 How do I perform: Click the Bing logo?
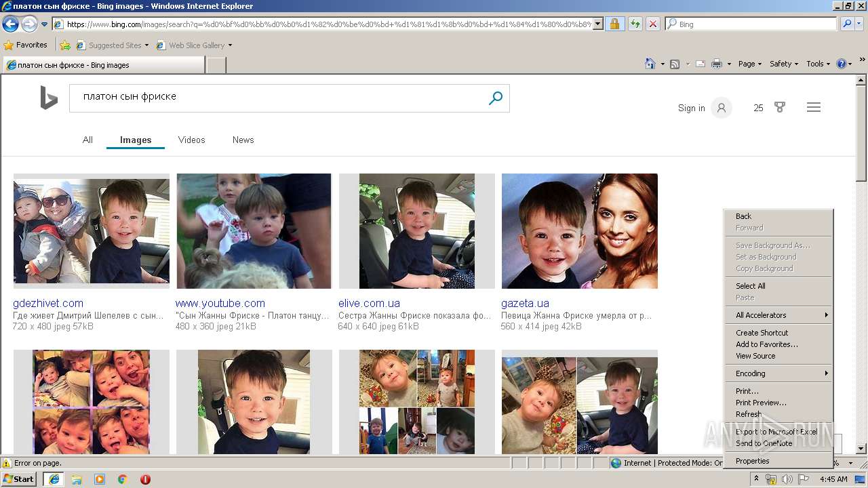[49, 98]
